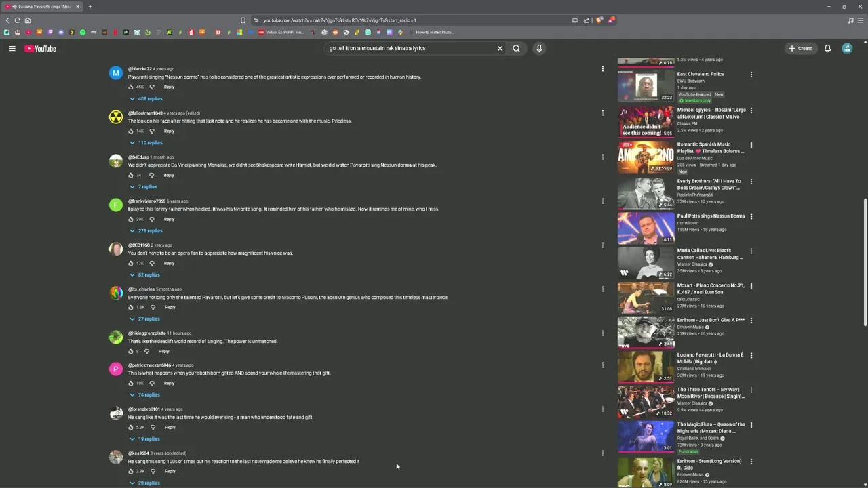
Task: Open @its_chiarina's channel link
Action: tap(141, 289)
